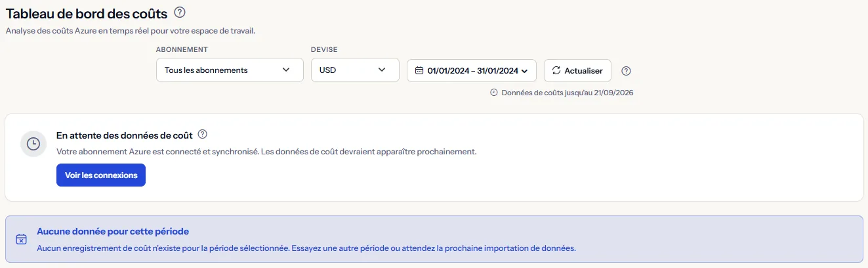Screen dimensions: 868x268
Task: Click the help icon beside En attente des données de coût
Action: 203,135
